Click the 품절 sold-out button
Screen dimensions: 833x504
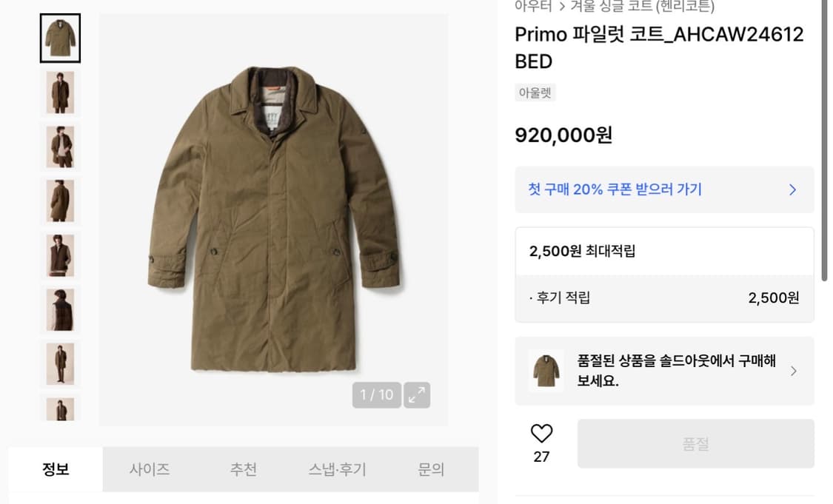click(695, 444)
